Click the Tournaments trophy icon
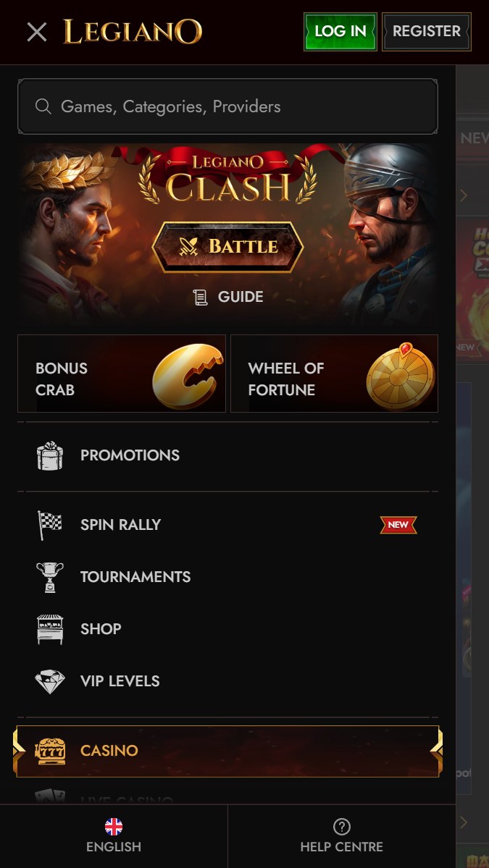This screenshot has height=868, width=489. (x=50, y=577)
